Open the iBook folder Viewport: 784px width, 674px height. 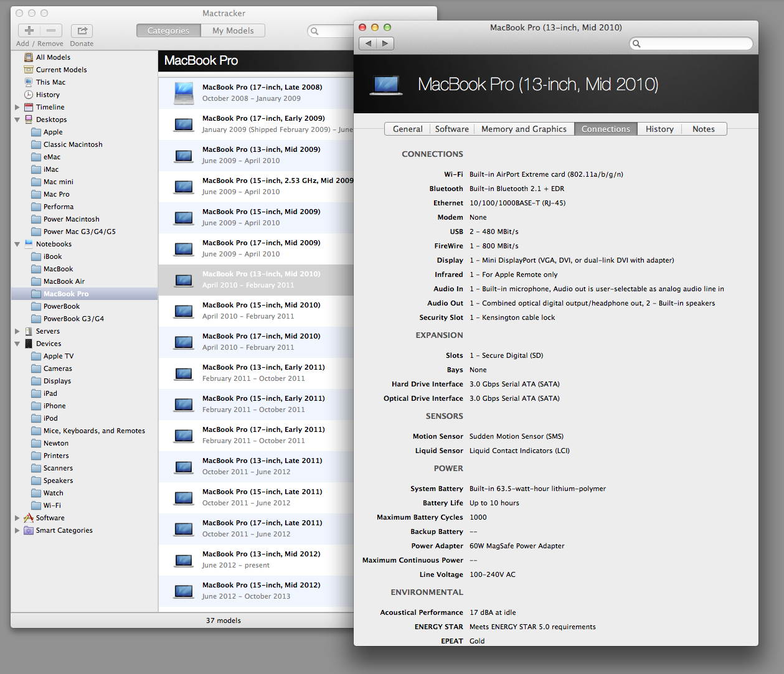pyautogui.click(x=47, y=256)
